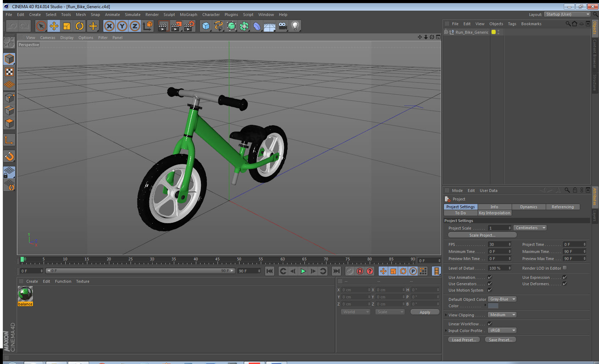Open View Clipping Medium dropdown

pos(502,315)
